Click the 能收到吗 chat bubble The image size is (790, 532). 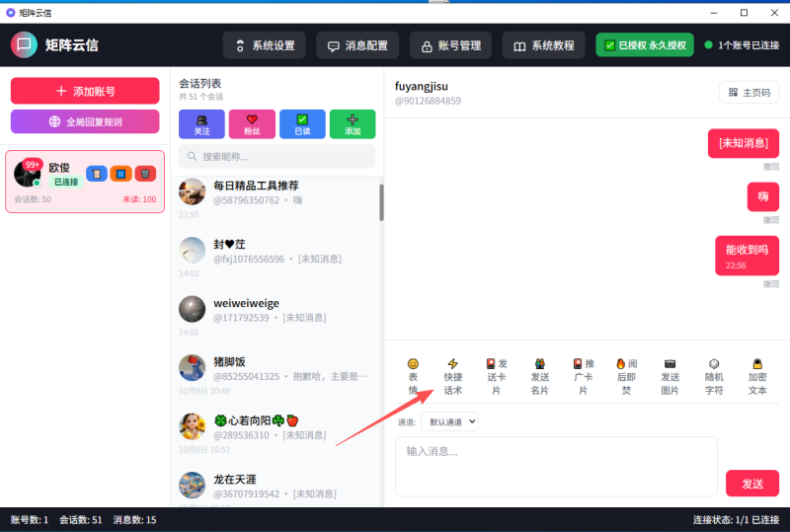click(x=747, y=256)
